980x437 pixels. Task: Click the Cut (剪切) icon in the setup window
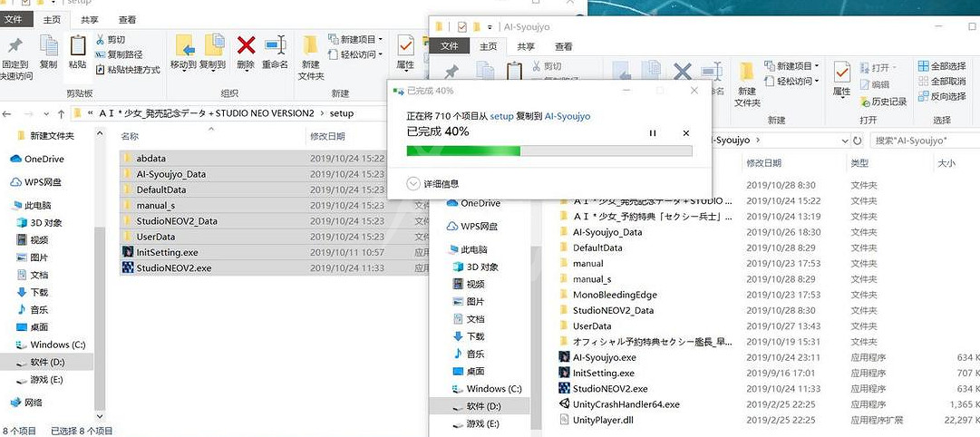100,39
